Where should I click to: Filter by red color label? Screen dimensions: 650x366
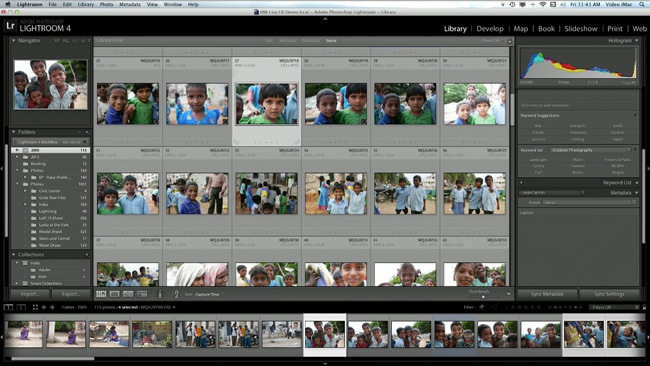click(x=550, y=308)
